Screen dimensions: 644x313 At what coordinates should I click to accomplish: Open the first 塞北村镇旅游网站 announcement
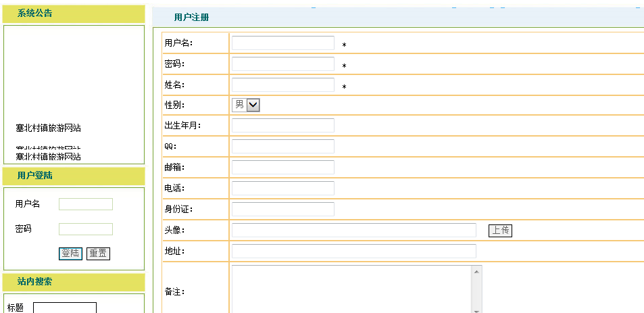pyautogui.click(x=49, y=128)
